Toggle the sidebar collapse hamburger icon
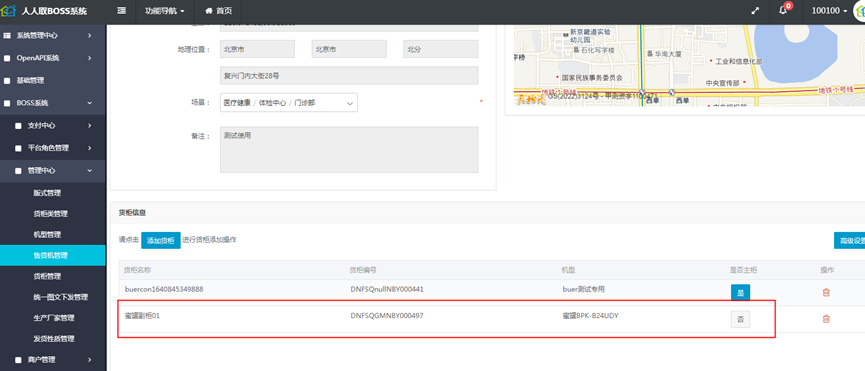The height and width of the screenshot is (371, 865). click(121, 11)
